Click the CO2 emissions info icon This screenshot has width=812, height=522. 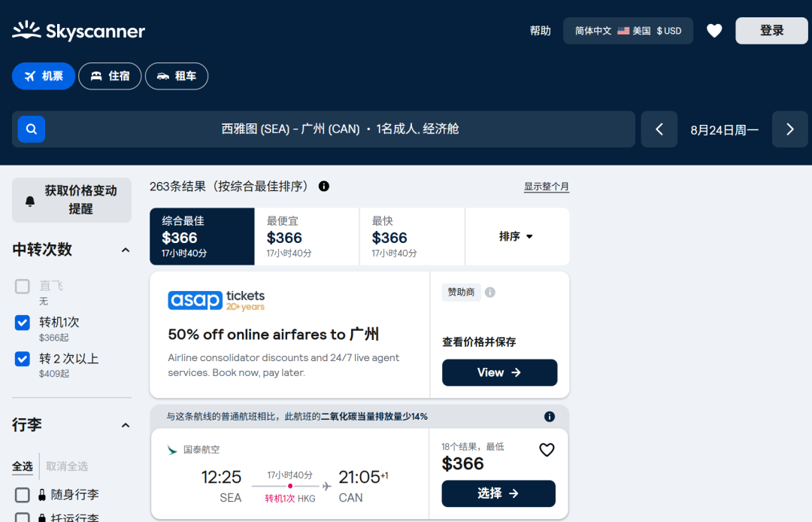(550, 417)
